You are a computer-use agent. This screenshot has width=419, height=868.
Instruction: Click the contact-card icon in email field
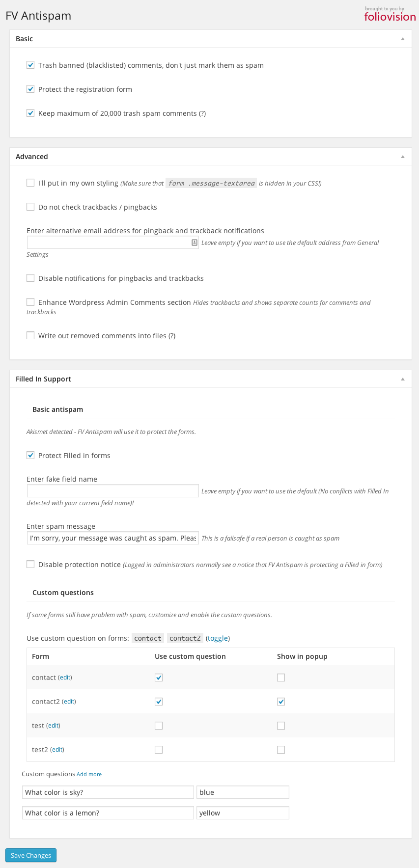point(194,243)
